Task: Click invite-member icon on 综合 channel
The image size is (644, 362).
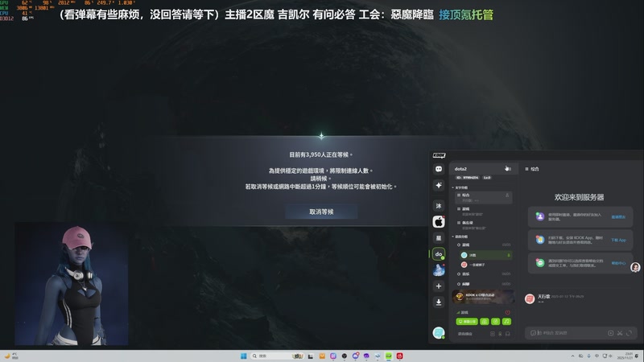Action: [x=507, y=195]
